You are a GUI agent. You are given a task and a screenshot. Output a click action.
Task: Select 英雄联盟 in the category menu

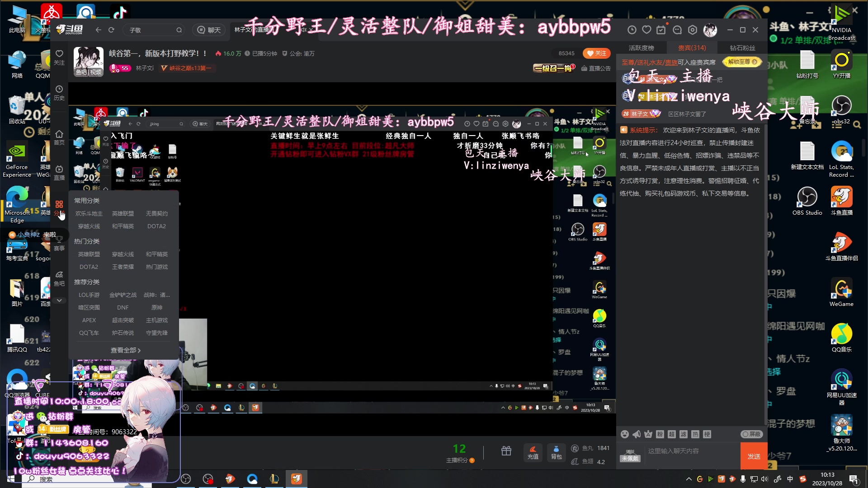coord(123,213)
